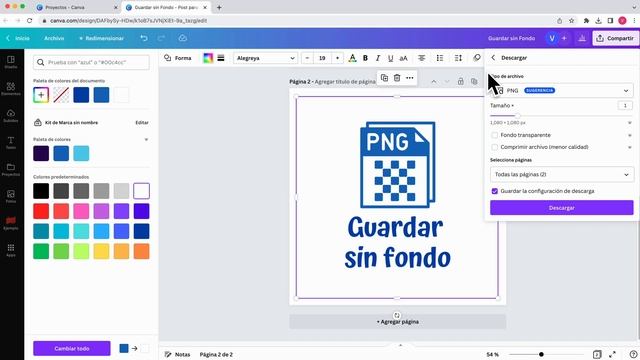
Task: Duplicate the selected element
Action: coord(384,78)
